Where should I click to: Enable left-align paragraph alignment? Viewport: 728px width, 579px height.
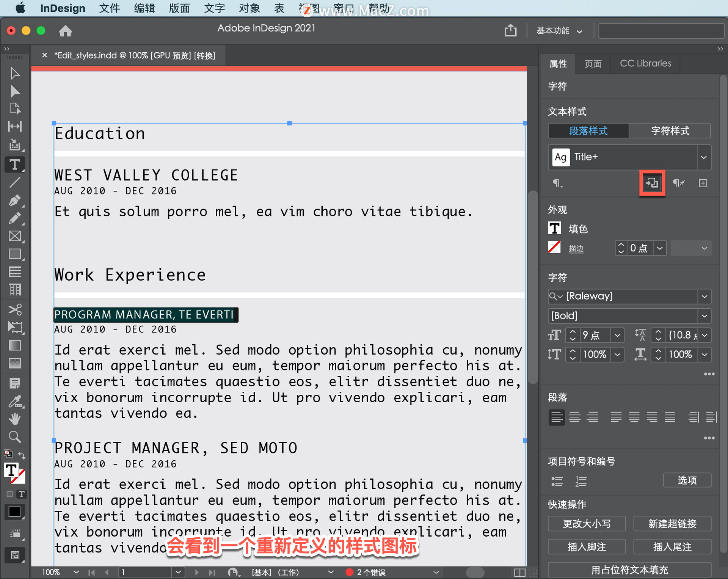click(556, 417)
